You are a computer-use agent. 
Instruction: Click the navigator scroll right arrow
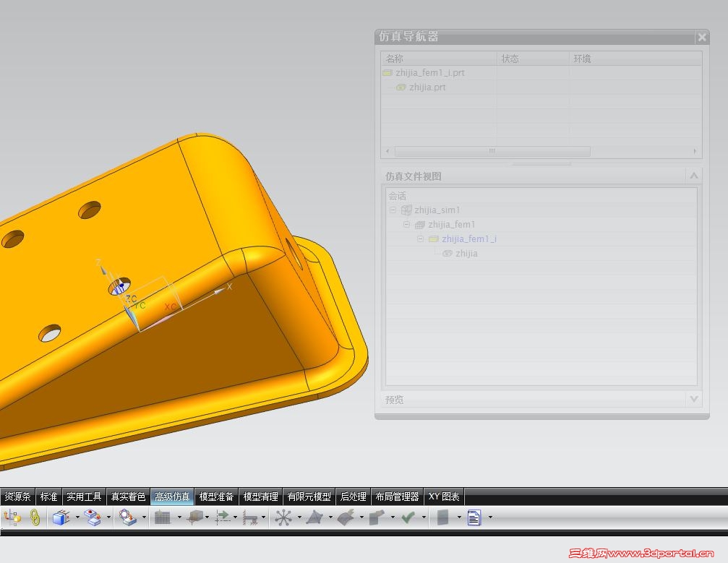click(695, 151)
